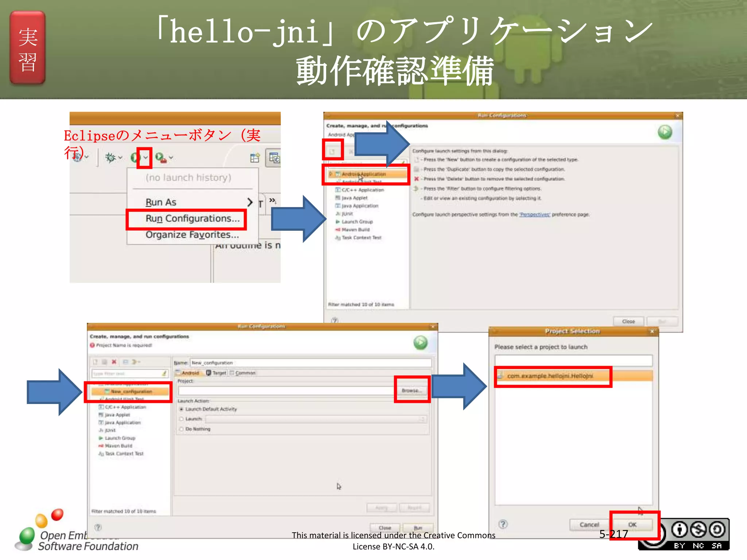Image resolution: width=747 pixels, height=560 pixels.
Task: Click the C/C++ perspective button in Eclipse toolbar
Action: pyautogui.click(x=274, y=158)
